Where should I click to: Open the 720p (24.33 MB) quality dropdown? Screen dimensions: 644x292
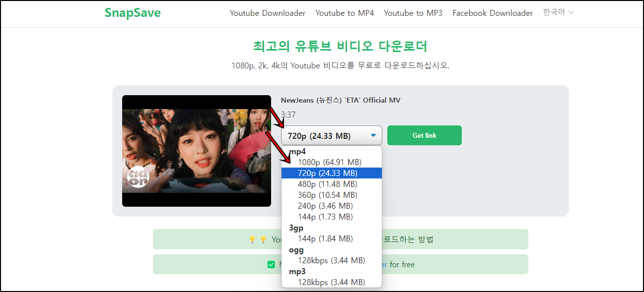[x=332, y=135]
